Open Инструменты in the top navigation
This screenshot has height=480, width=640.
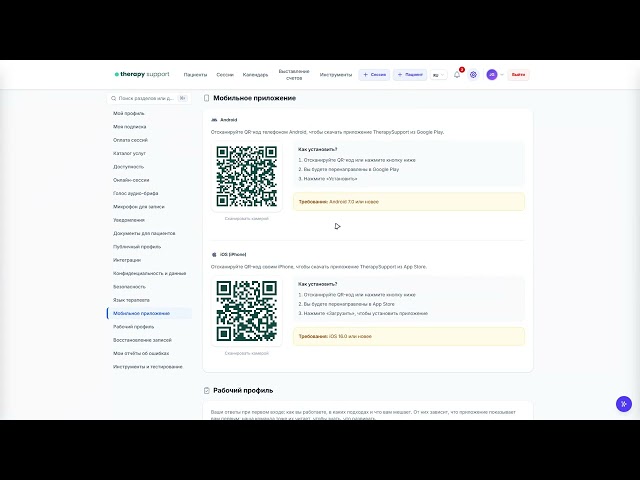[336, 75]
